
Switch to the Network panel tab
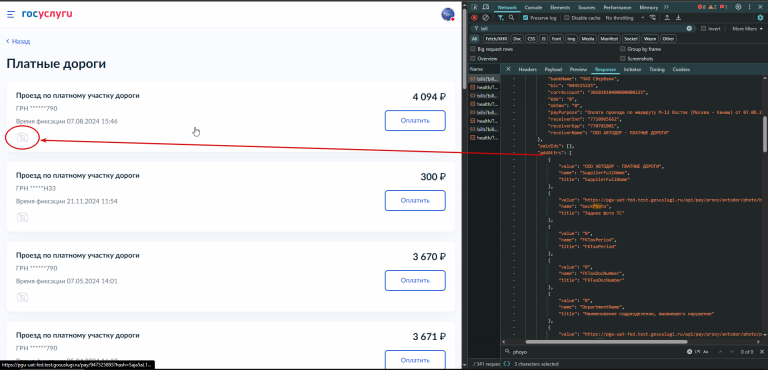[x=507, y=7]
